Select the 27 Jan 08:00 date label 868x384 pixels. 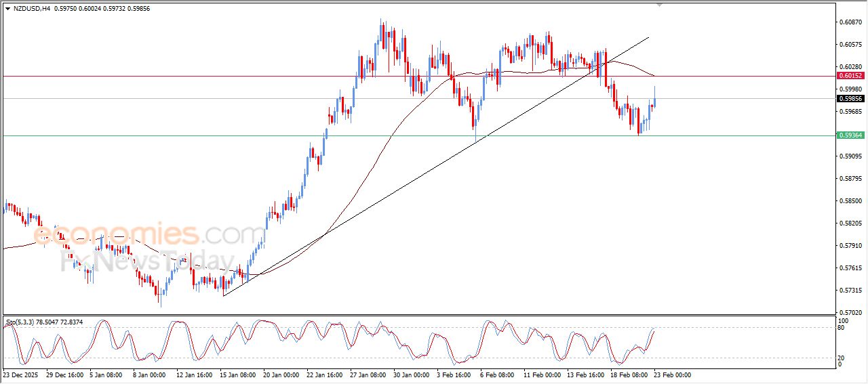coord(368,375)
